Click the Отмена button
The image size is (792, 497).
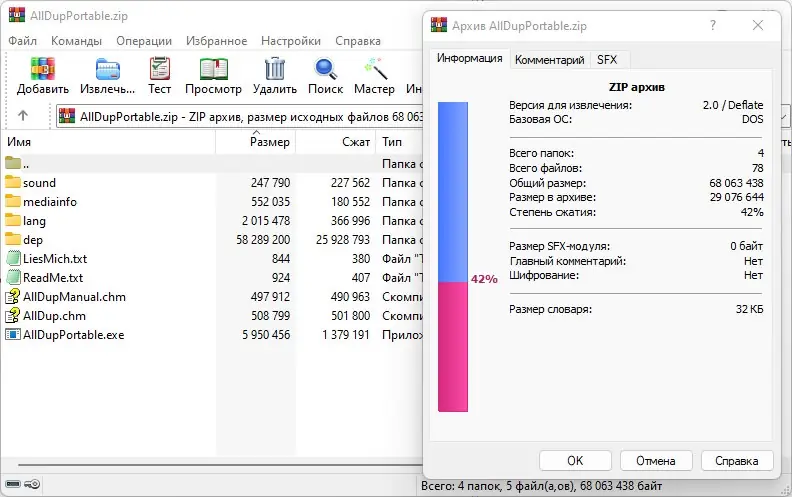(x=656, y=461)
